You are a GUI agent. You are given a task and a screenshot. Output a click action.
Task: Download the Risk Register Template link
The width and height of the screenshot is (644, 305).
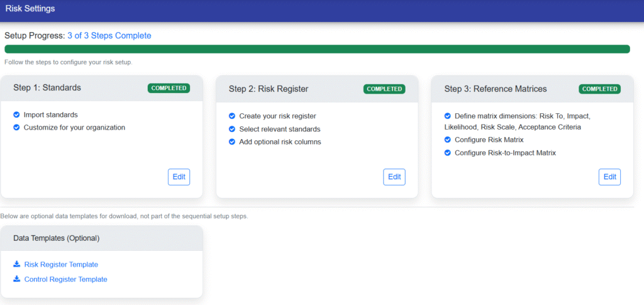[61, 264]
